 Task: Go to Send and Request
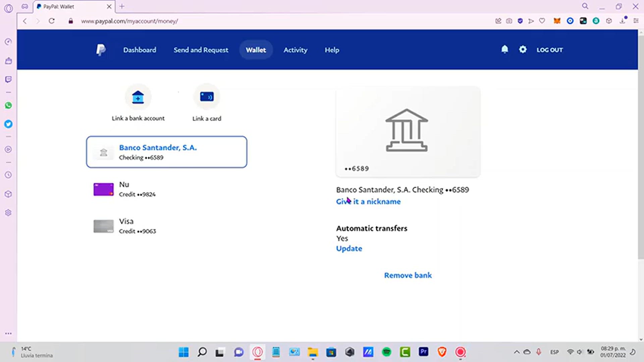tap(201, 50)
